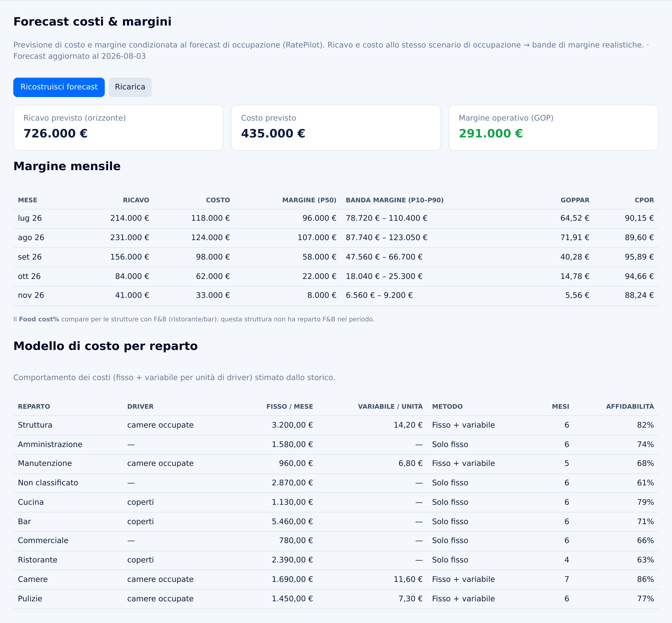Click the Margine mensile heading

[67, 167]
